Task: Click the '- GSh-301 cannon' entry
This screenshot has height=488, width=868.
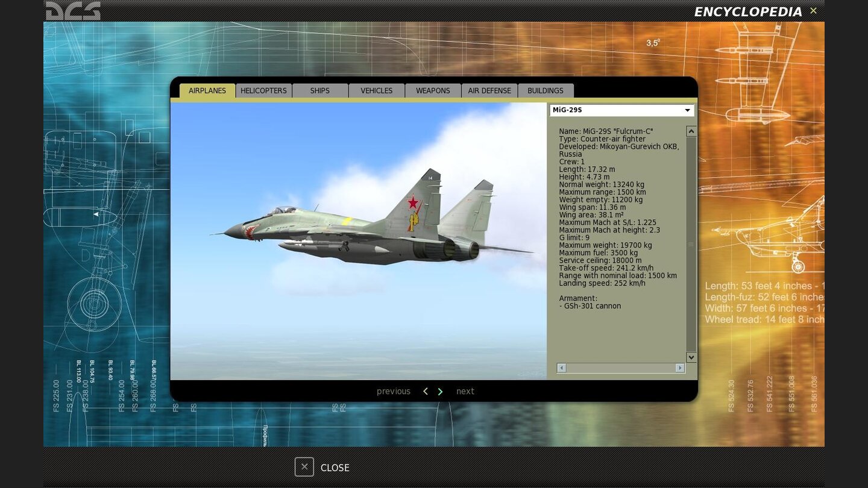Action: [x=590, y=306]
